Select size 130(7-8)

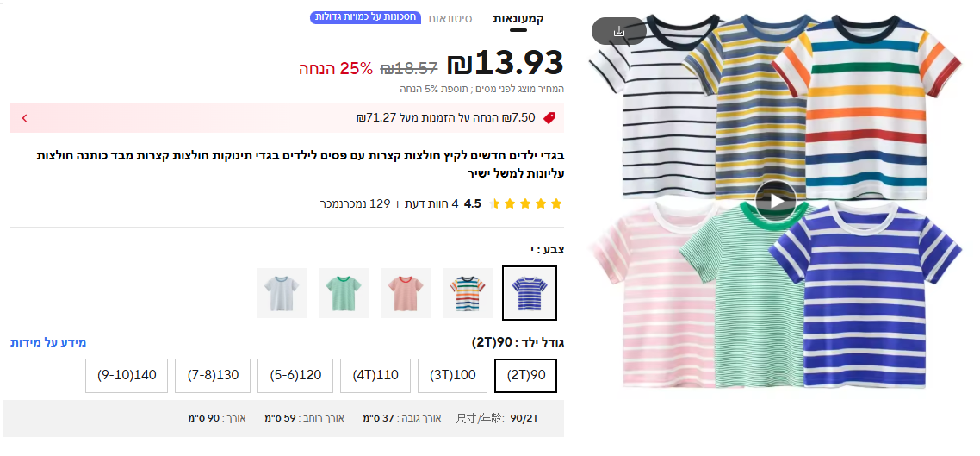tap(213, 376)
